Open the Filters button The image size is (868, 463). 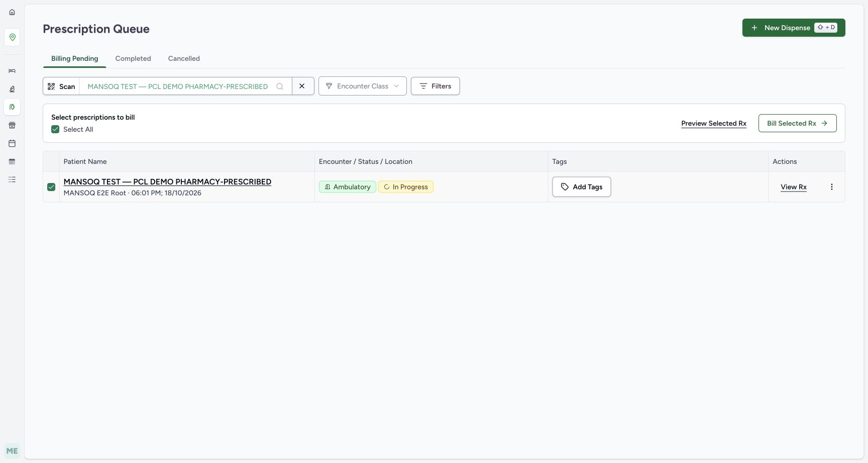pyautogui.click(x=436, y=86)
